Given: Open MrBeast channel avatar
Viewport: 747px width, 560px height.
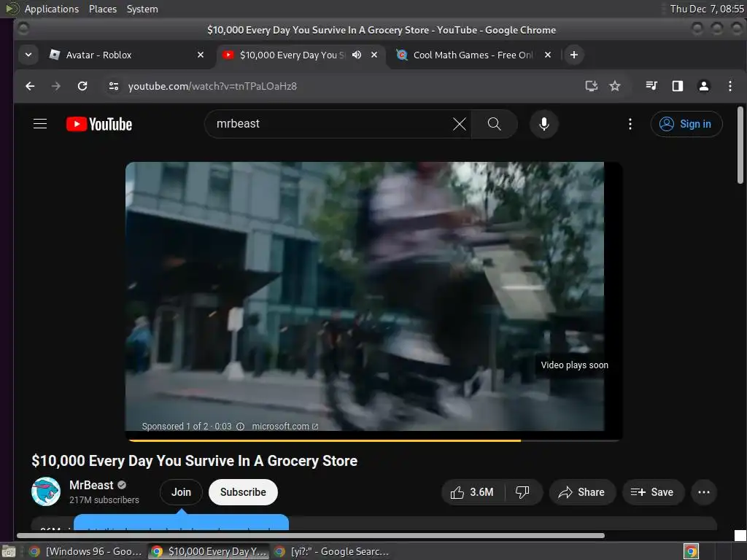Looking at the screenshot, I should tap(46, 491).
